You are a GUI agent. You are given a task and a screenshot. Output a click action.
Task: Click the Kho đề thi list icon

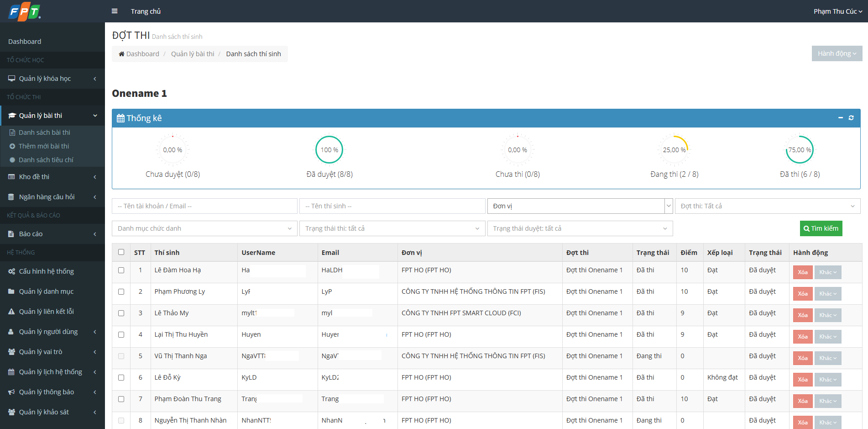pyautogui.click(x=11, y=177)
